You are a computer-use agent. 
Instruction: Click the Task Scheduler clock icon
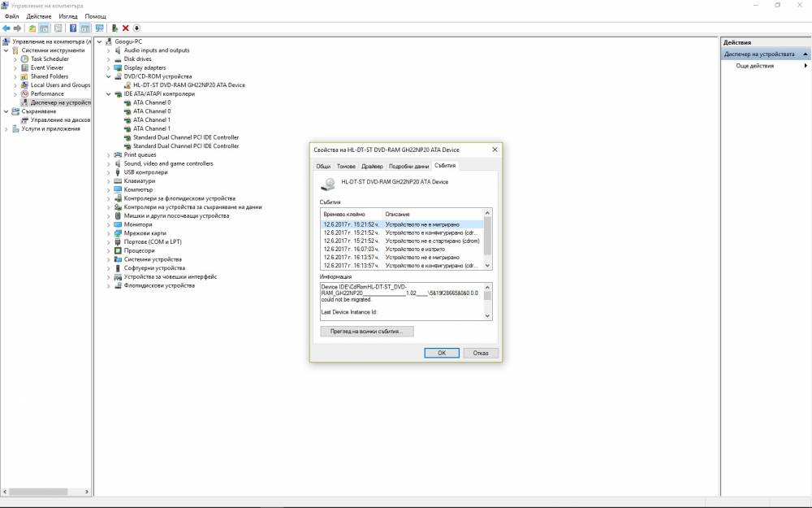24,59
